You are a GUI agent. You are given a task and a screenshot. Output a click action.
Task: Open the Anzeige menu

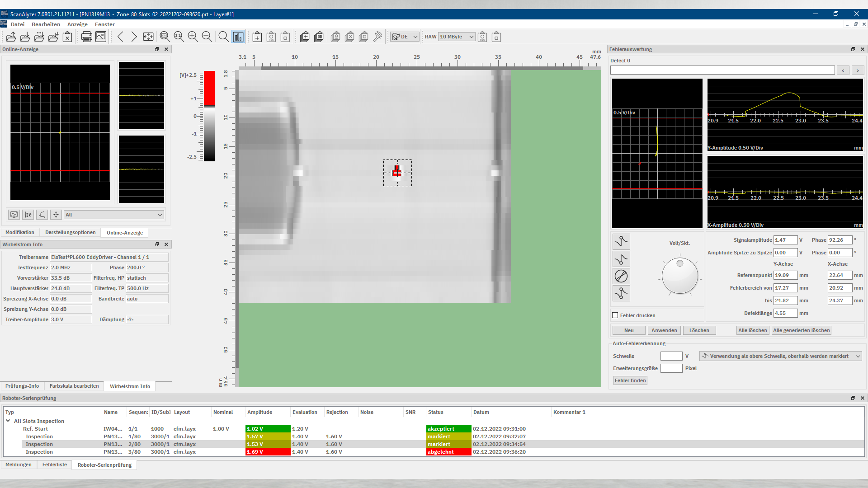tap(77, 24)
